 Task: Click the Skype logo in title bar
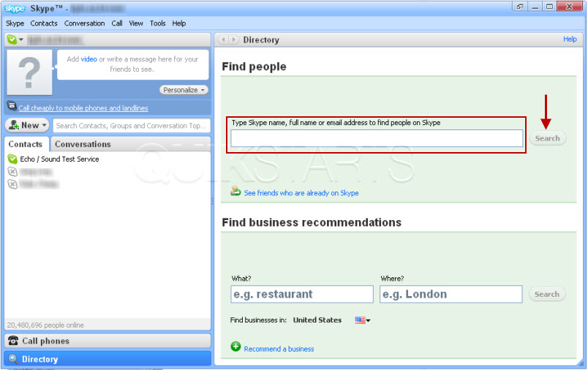point(14,8)
